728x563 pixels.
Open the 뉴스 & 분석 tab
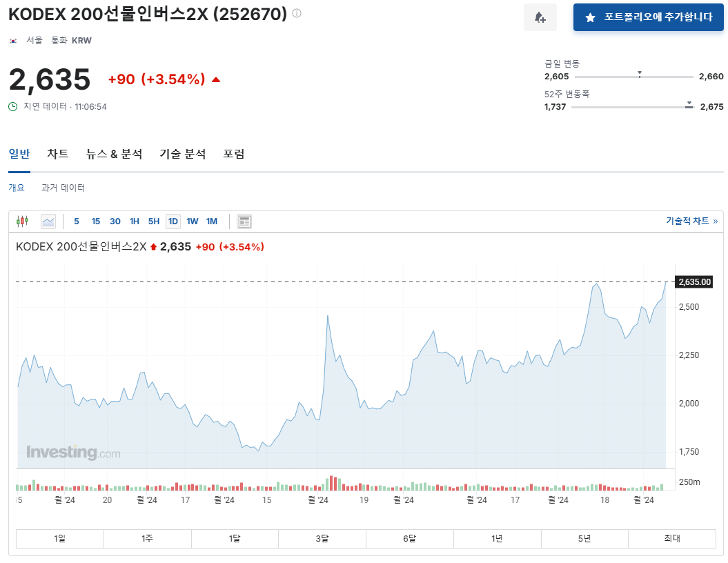coord(115,154)
